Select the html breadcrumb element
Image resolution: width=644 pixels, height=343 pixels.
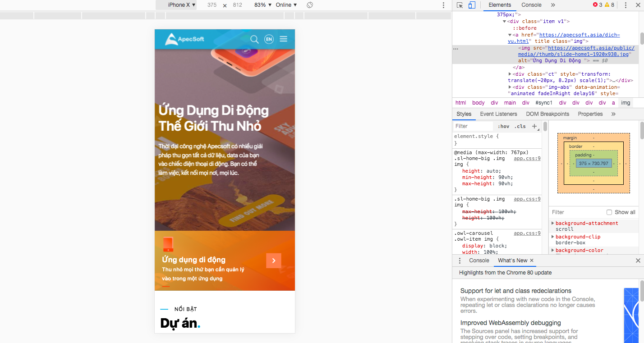tap(460, 103)
